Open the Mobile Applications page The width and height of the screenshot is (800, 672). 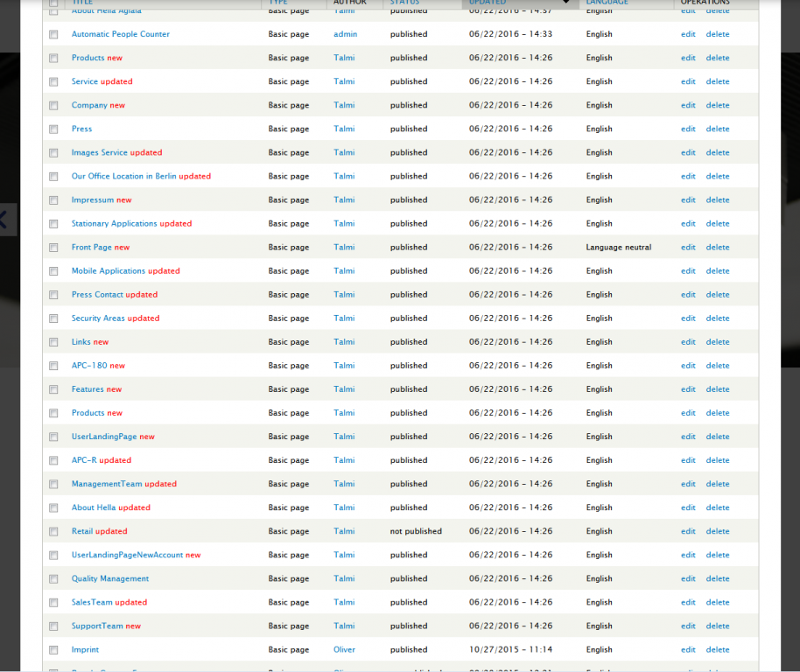pyautogui.click(x=109, y=271)
